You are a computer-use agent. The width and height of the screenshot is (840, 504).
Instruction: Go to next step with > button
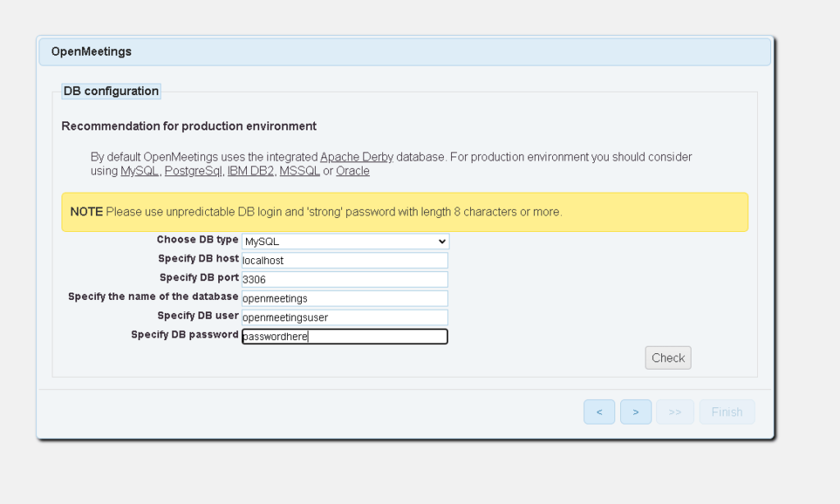tap(636, 412)
